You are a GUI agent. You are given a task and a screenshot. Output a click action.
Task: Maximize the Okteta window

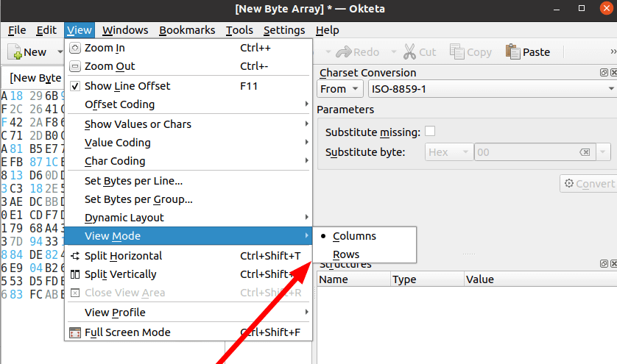point(582,8)
